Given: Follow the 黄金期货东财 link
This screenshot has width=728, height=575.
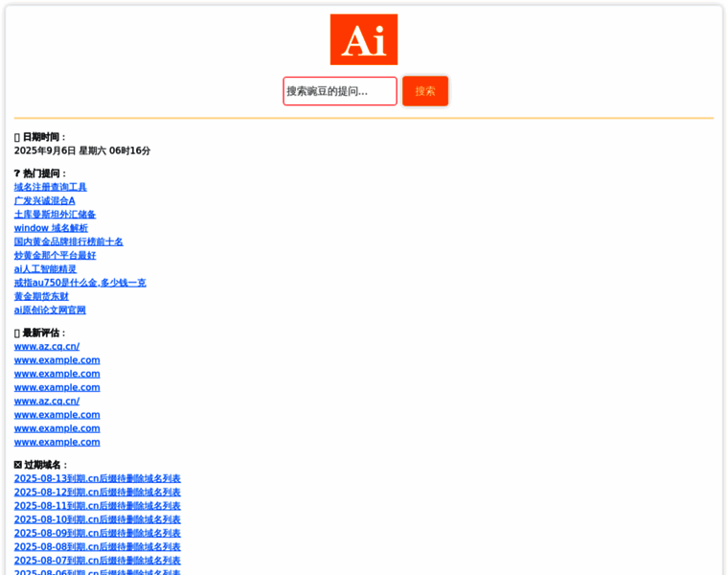Looking at the screenshot, I should click(x=41, y=296).
